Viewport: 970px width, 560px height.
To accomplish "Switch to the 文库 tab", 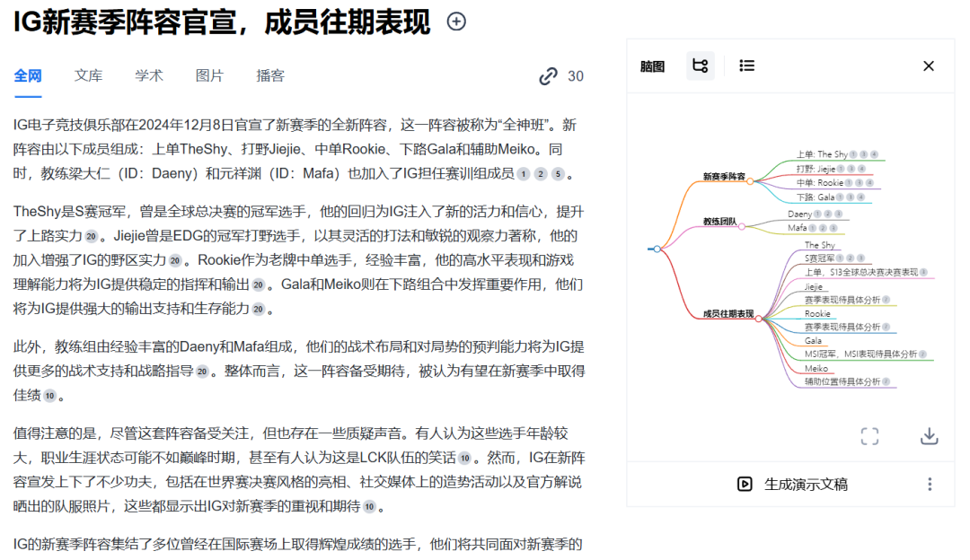I will tap(88, 76).
